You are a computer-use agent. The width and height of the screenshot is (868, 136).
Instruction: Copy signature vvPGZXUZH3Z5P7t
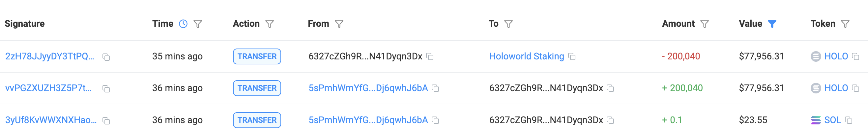106,89
